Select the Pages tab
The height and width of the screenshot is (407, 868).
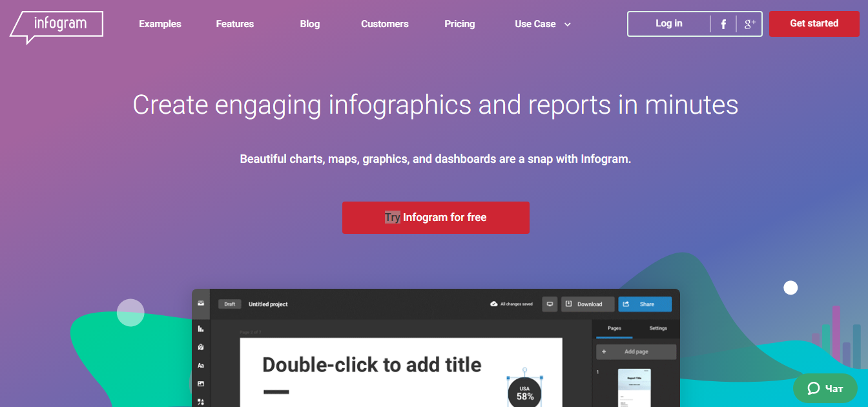point(613,328)
